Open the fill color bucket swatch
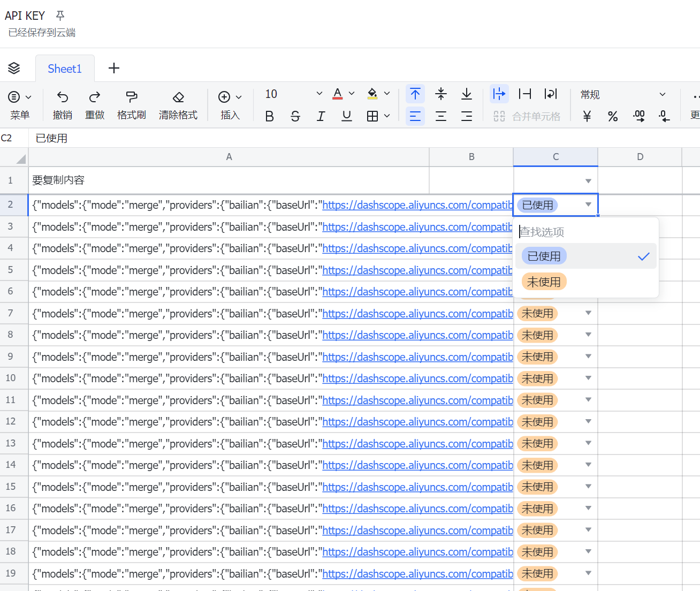700x591 pixels. [x=372, y=94]
